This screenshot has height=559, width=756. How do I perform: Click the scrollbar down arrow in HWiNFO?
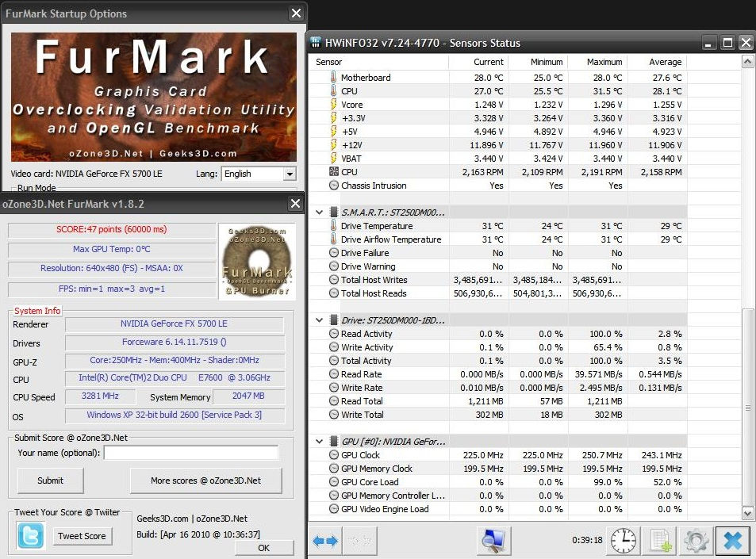747,513
